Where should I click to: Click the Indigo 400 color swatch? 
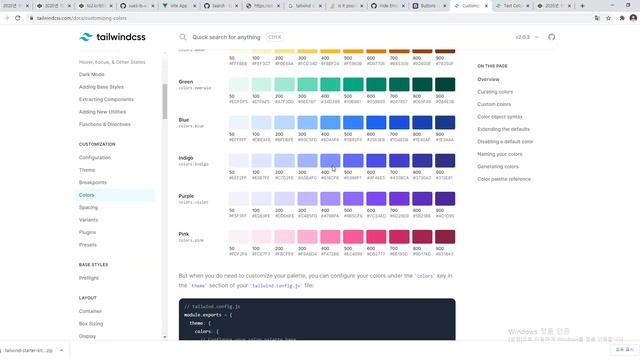pos(330,160)
